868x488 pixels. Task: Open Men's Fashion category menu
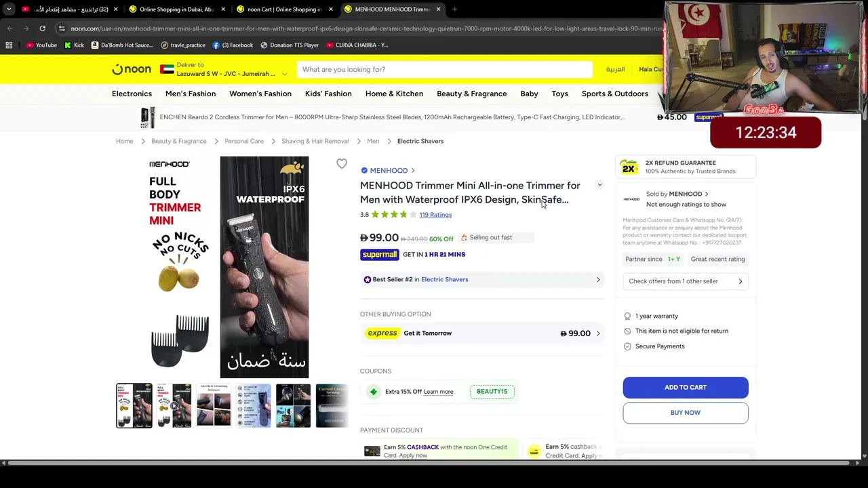pyautogui.click(x=191, y=94)
